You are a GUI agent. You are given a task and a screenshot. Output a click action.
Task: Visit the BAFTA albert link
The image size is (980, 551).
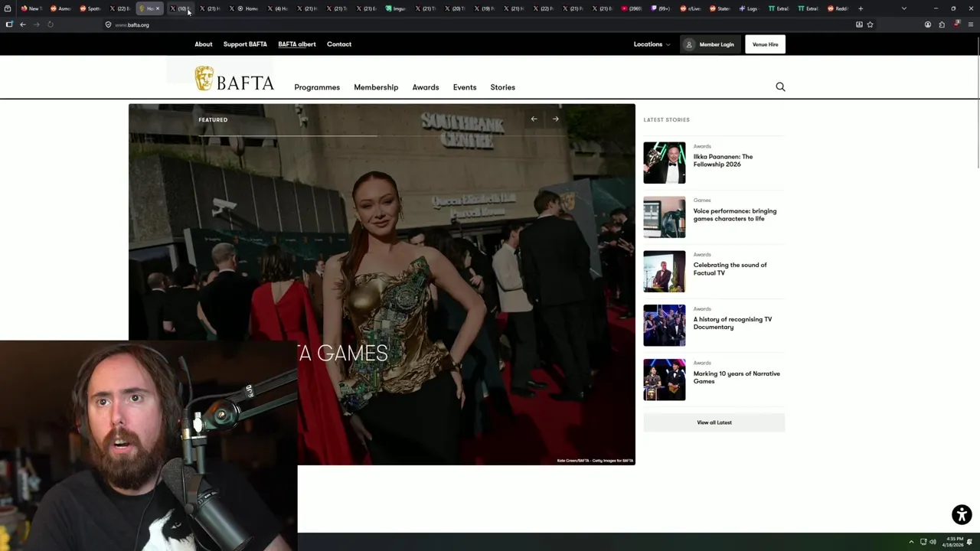pyautogui.click(x=297, y=44)
